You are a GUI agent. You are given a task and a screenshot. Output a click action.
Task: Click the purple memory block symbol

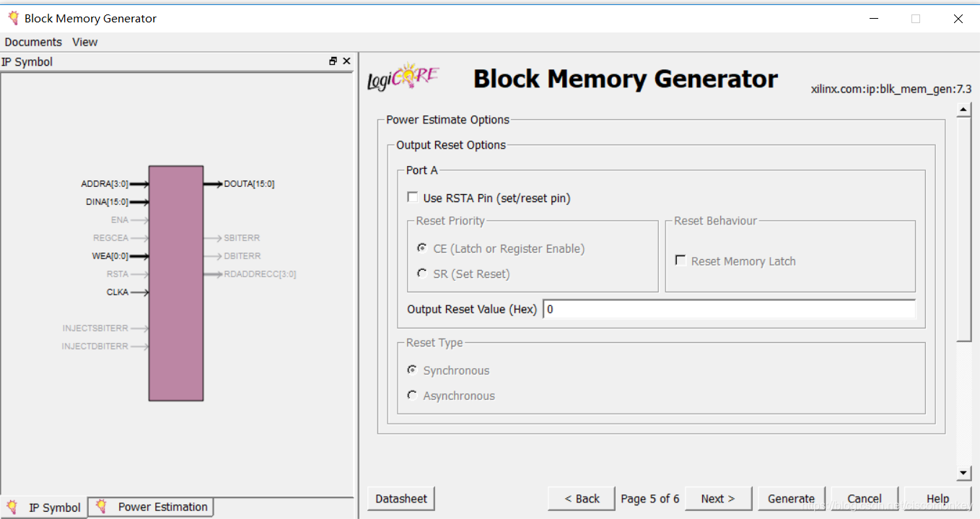[x=176, y=283]
